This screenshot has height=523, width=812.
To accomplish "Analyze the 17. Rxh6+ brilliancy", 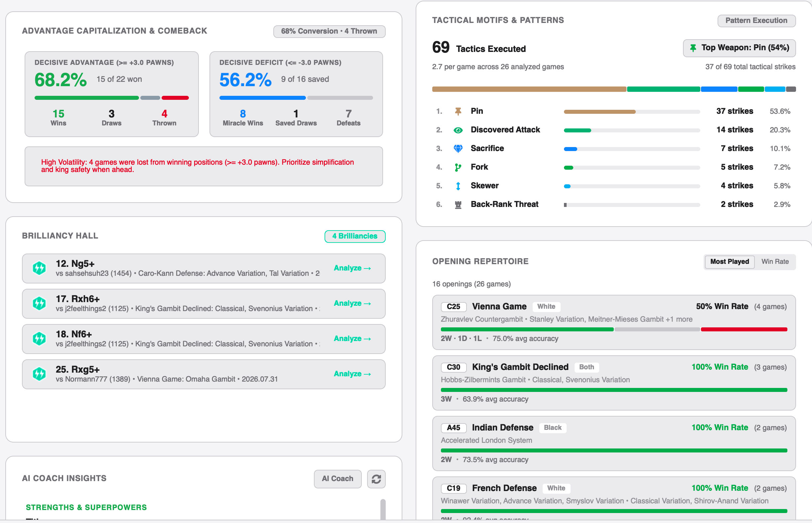I will (352, 303).
